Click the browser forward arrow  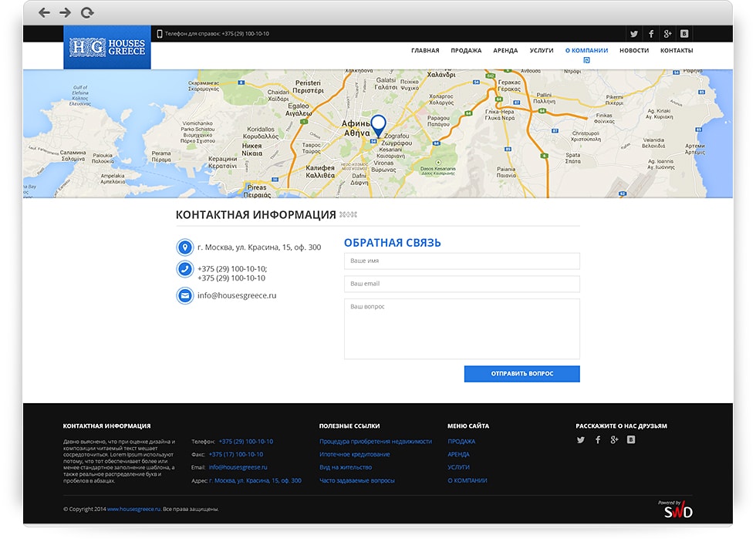click(x=65, y=12)
